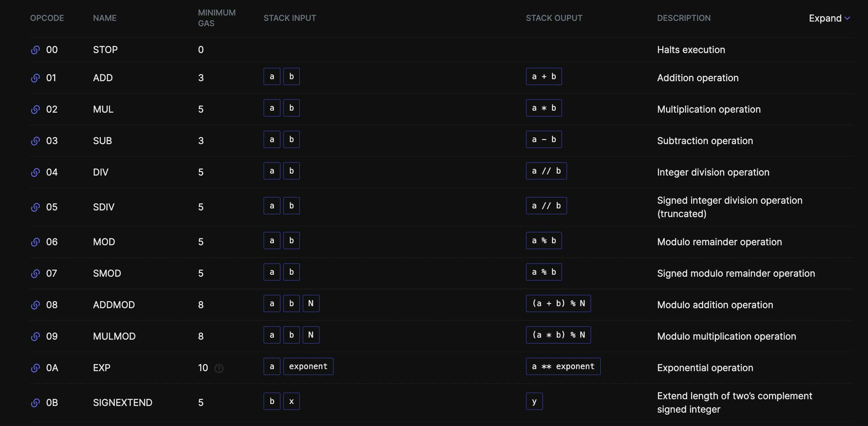The width and height of the screenshot is (868, 426).
Task: Click the link icon beside SUB opcode
Action: tap(35, 141)
